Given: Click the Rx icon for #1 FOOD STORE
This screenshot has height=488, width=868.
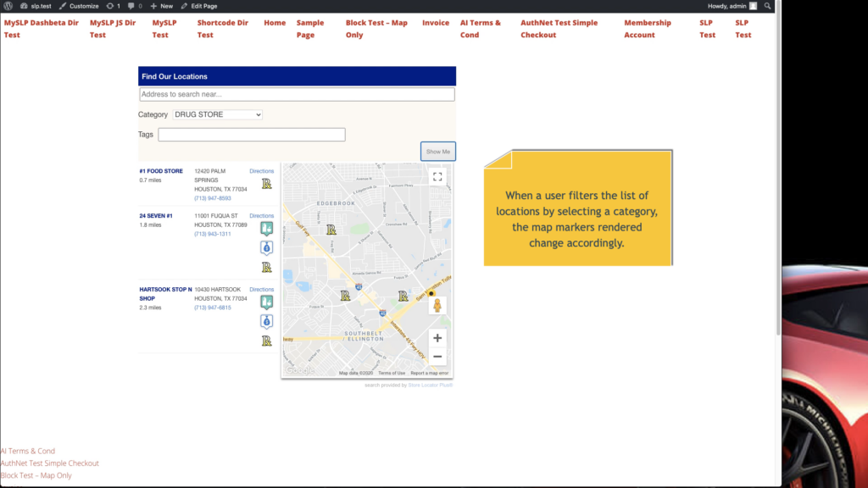Looking at the screenshot, I should (x=267, y=184).
